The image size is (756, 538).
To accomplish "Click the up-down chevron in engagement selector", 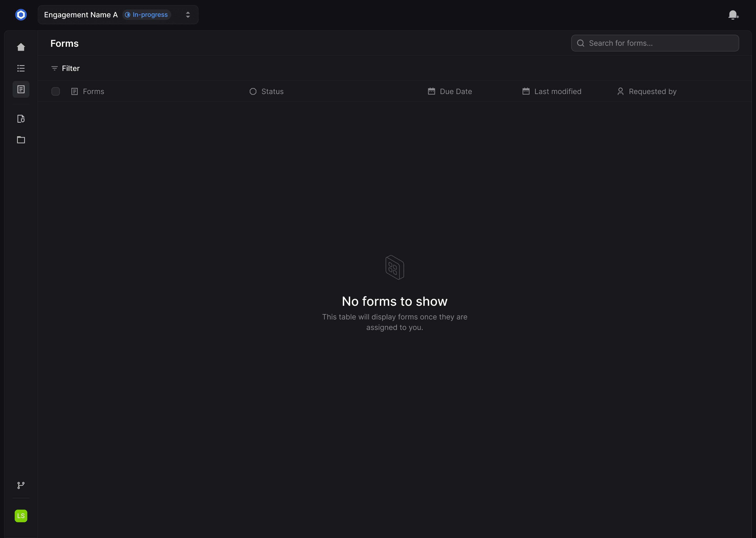I will [x=188, y=14].
